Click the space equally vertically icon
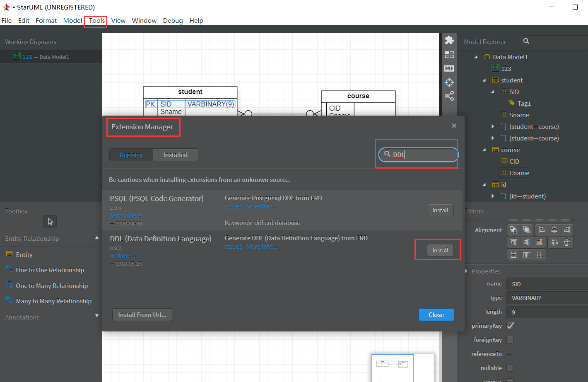 (567, 242)
